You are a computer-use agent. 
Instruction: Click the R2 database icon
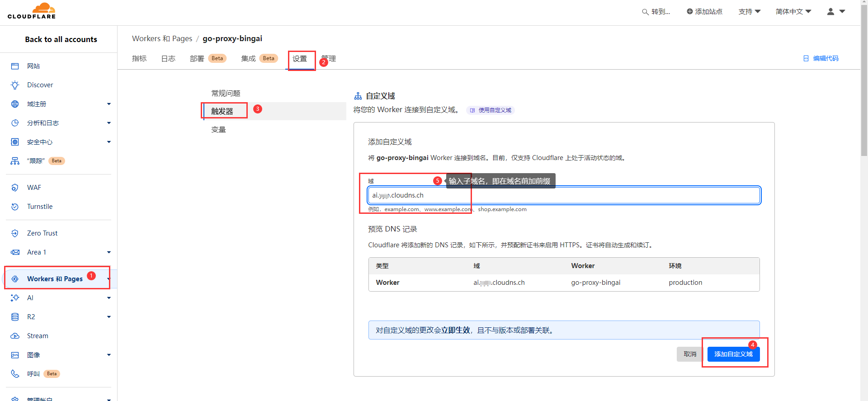[x=15, y=317]
